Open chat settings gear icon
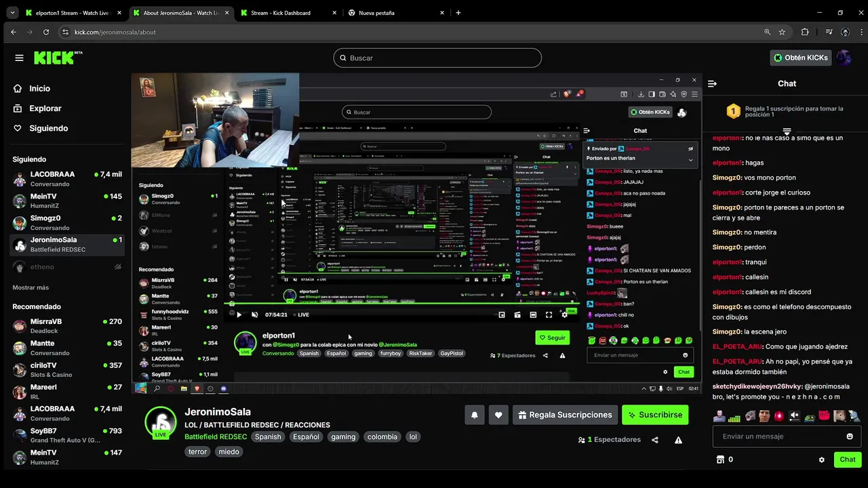This screenshot has height=488, width=868. coord(822,460)
